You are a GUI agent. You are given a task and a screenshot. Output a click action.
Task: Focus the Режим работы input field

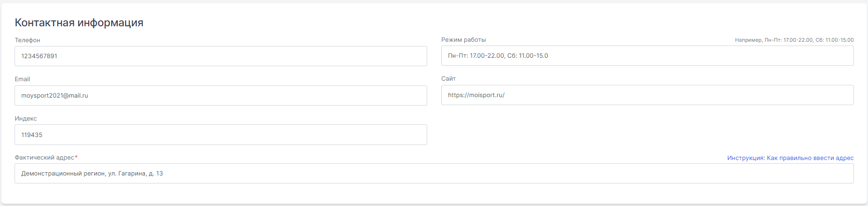[647, 55]
